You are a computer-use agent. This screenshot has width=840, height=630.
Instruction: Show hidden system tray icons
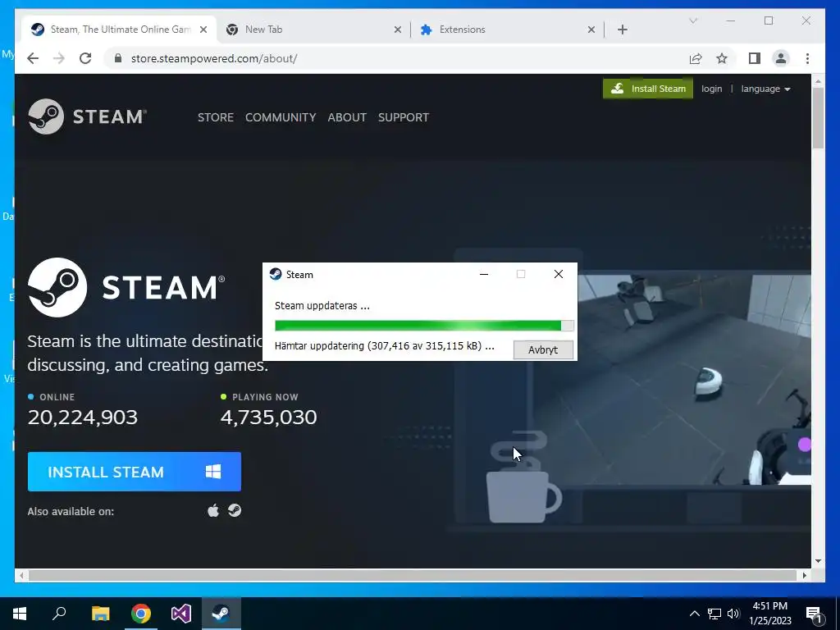click(x=694, y=614)
